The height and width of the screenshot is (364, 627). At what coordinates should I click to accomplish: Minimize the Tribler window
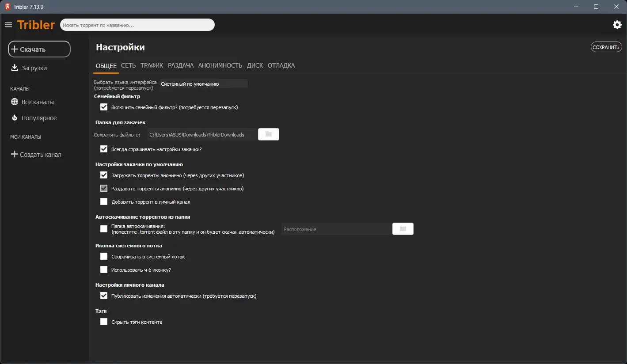point(576,7)
